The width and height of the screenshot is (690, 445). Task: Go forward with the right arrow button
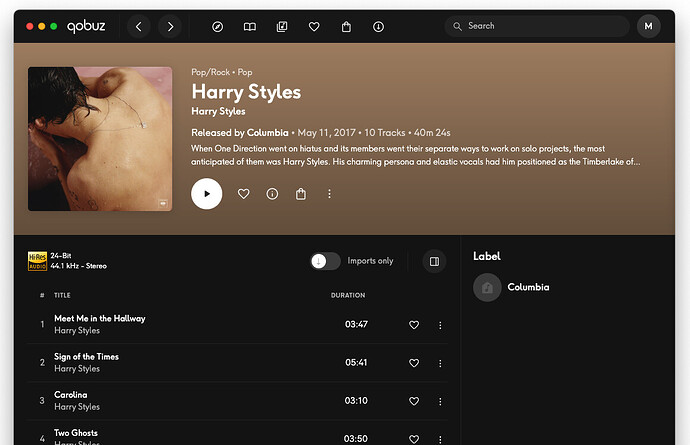click(170, 27)
